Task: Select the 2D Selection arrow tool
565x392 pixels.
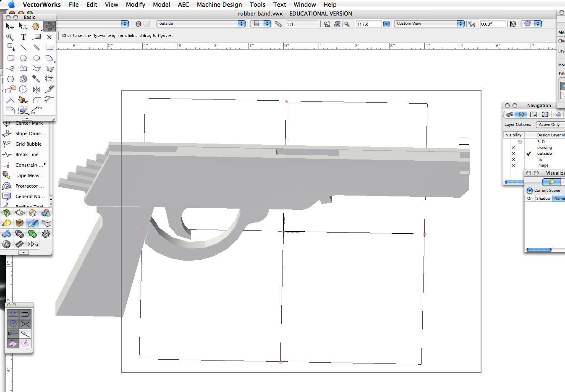Action: coord(10,26)
